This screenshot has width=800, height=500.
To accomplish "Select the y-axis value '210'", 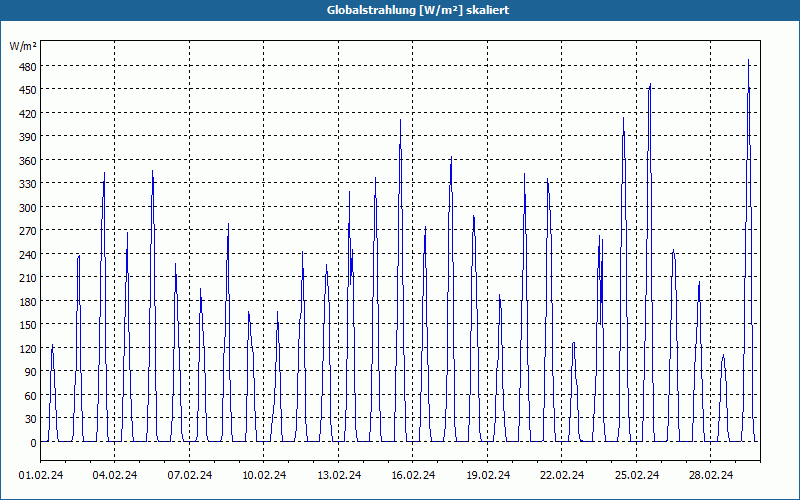I will point(27,278).
